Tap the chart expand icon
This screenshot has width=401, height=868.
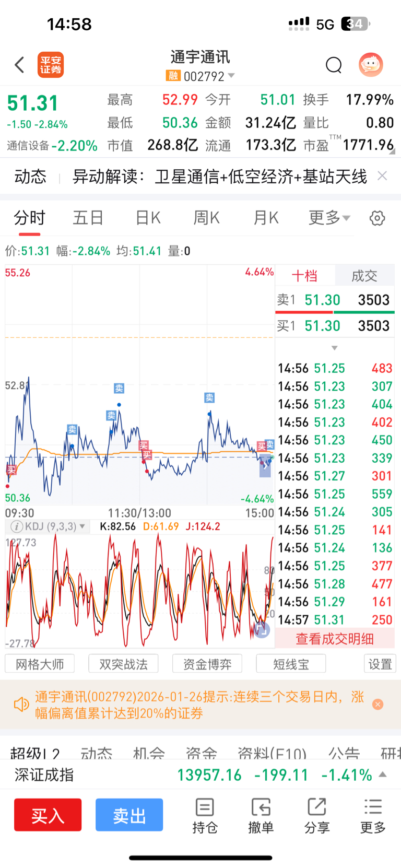(262, 629)
